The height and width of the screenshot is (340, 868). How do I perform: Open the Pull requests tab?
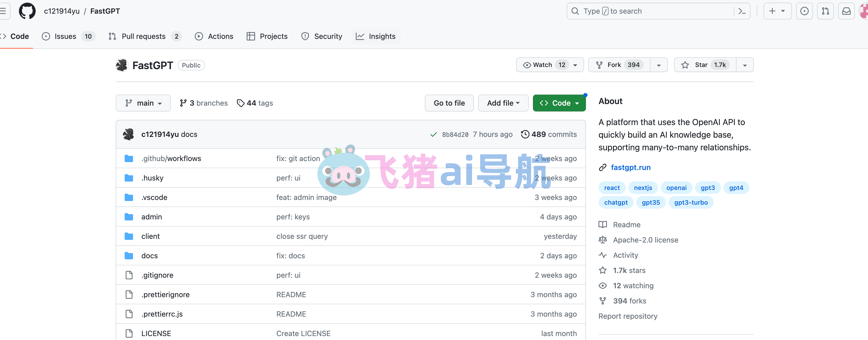(145, 37)
